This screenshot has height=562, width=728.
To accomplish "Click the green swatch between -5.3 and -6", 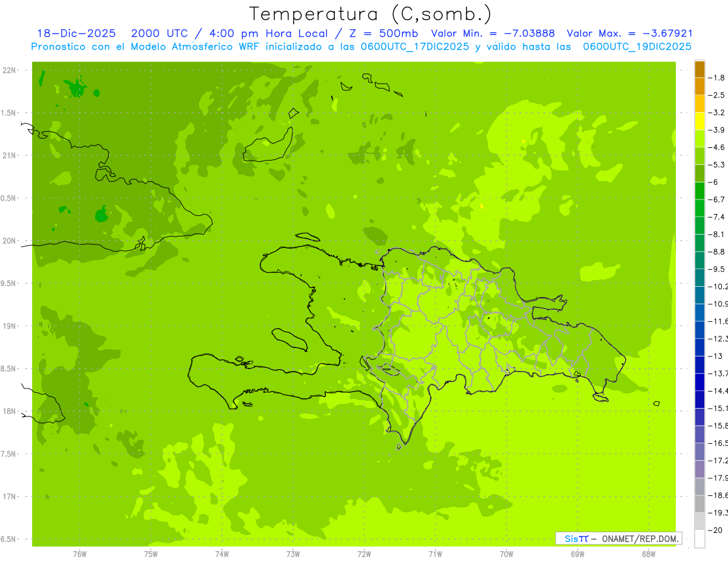I will tap(699, 173).
